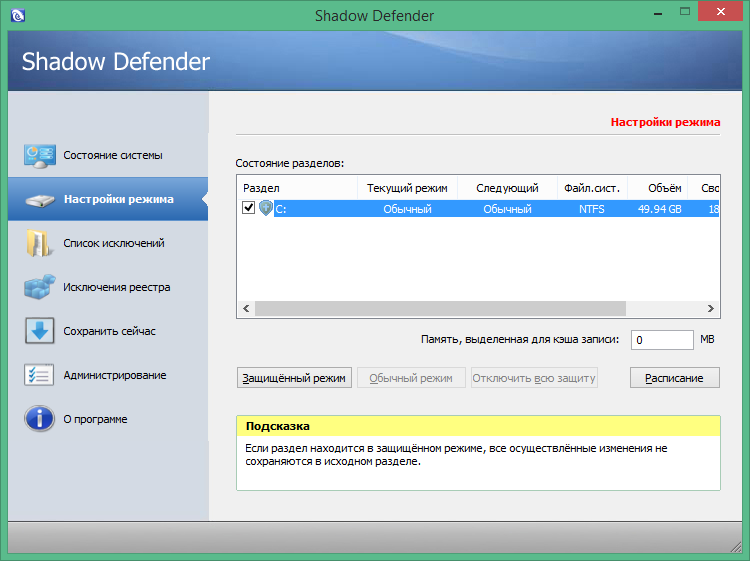Click the left arrow of horizontal scrollbar
750x561 pixels.
pos(246,308)
